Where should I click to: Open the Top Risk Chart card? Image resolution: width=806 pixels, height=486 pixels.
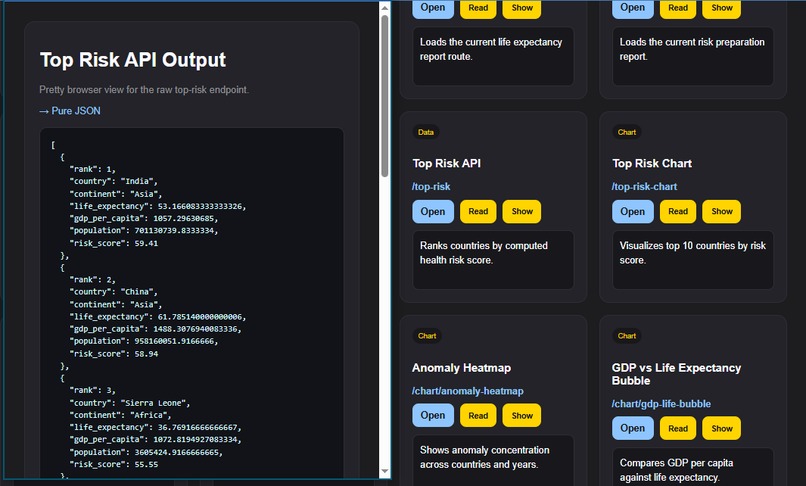(x=632, y=211)
